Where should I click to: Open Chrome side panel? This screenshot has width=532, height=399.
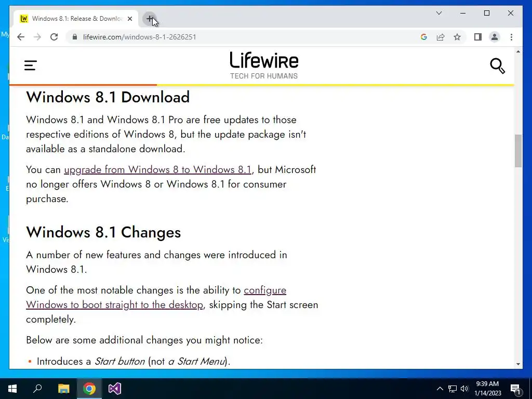click(x=478, y=37)
